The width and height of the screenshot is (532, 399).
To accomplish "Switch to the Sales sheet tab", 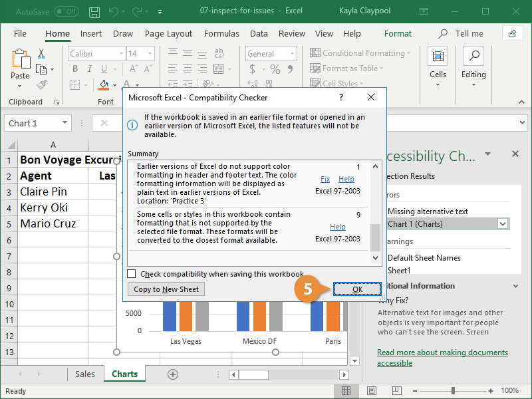I will click(x=85, y=374).
